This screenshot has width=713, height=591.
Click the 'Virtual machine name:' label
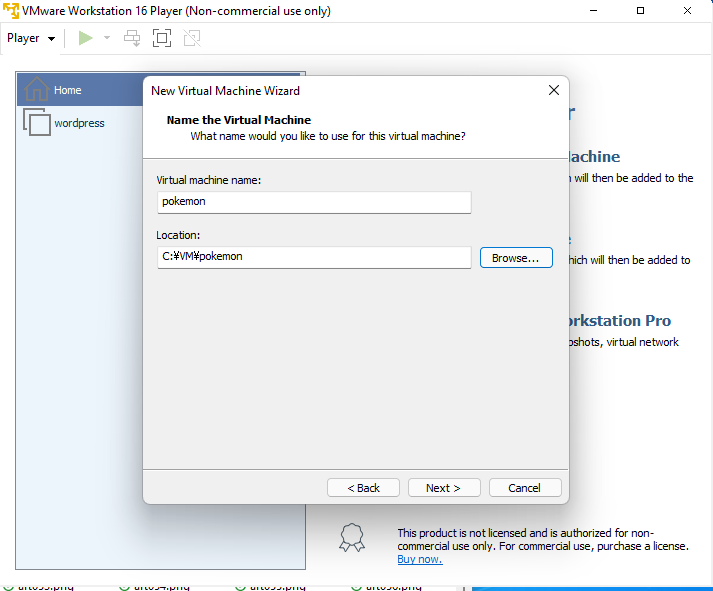209,180
